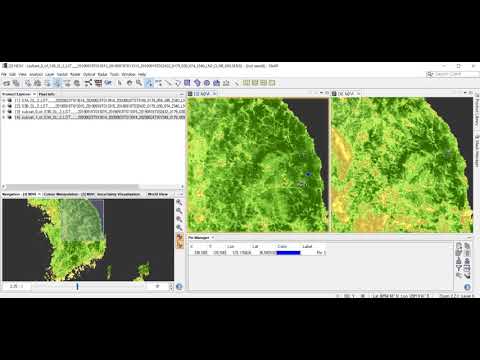Expand product [4] subset in Product Explorer
Image resolution: width=480 pixels, height=360 pixels.
pos(4,117)
